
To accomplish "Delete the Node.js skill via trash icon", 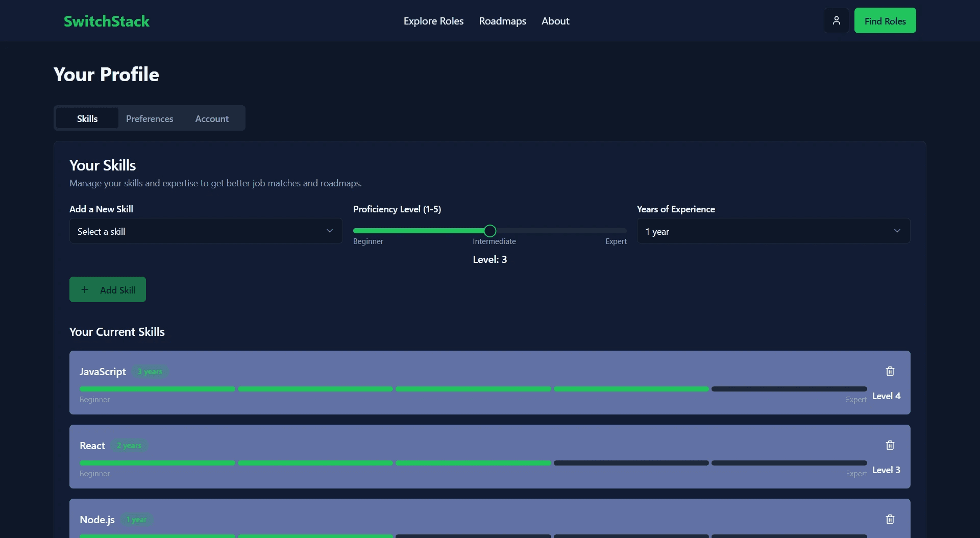I will pyautogui.click(x=890, y=519).
